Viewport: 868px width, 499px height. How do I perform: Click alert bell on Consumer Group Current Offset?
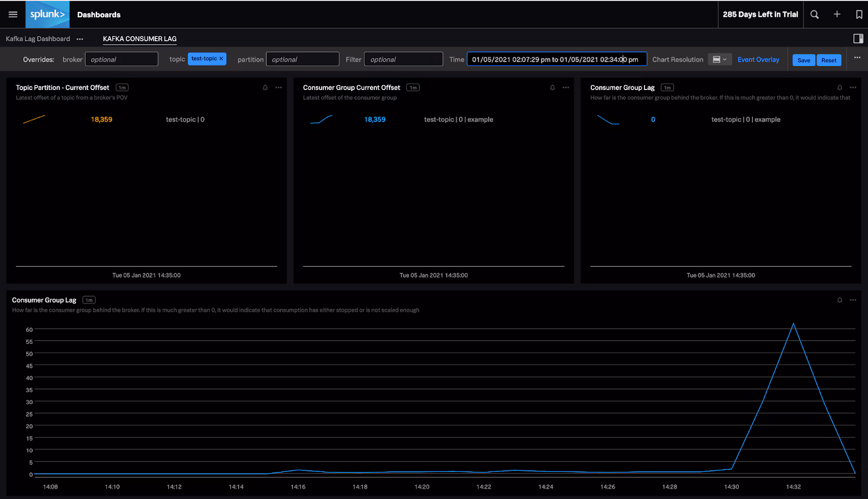[552, 87]
